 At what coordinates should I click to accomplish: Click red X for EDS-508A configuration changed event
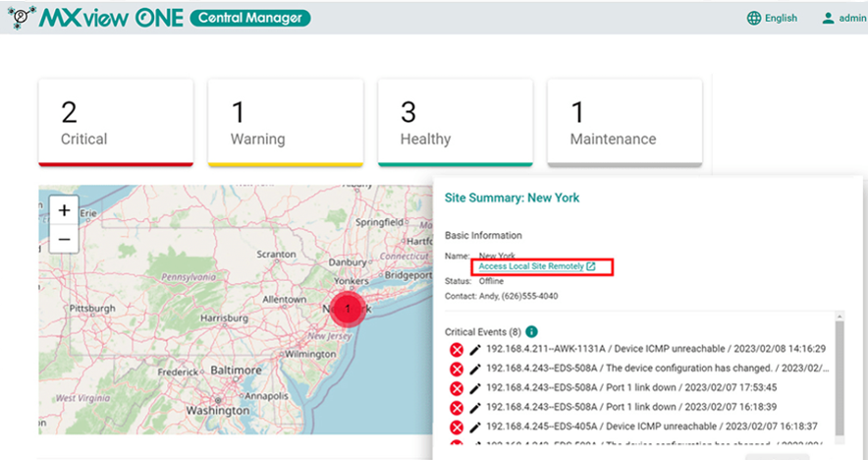point(457,370)
